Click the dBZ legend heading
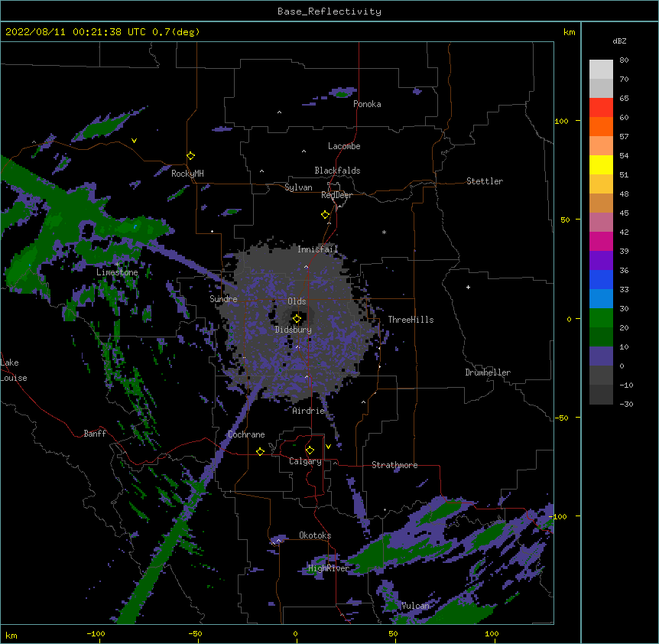Image resolution: width=659 pixels, height=644 pixels. [x=619, y=41]
